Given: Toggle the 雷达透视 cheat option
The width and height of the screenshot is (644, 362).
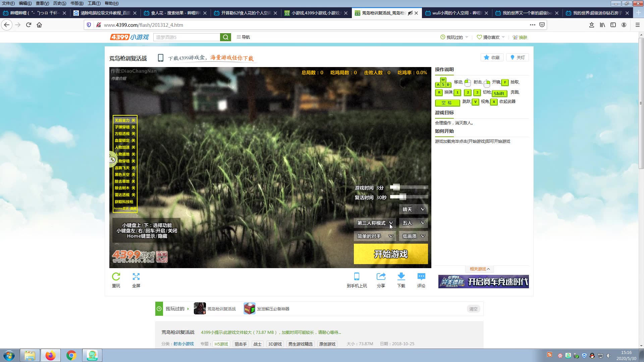Looking at the screenshot, I should pos(125,195).
